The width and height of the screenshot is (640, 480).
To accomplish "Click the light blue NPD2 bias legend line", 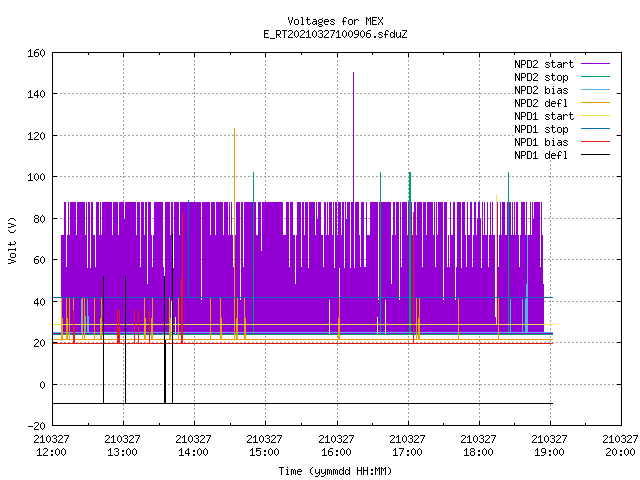I will point(596,90).
